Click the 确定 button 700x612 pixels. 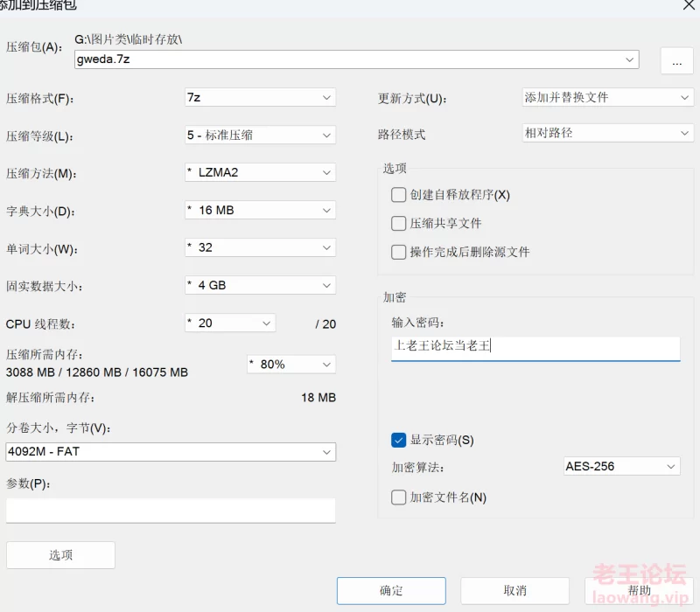tap(391, 591)
